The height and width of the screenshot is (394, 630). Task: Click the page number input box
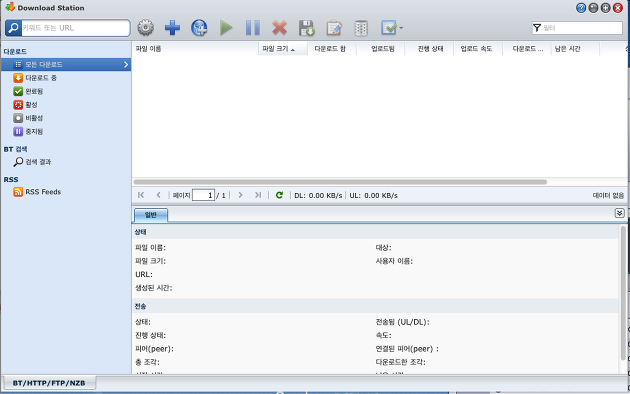click(x=203, y=196)
